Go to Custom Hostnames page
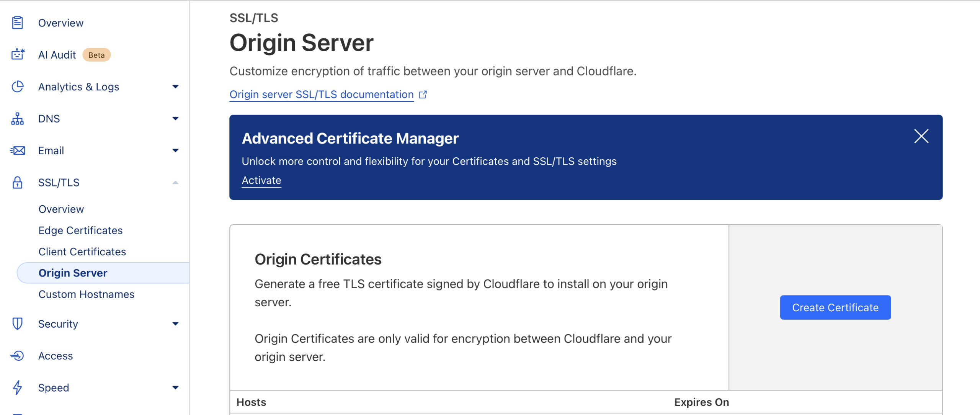The width and height of the screenshot is (980, 415). coord(87,294)
